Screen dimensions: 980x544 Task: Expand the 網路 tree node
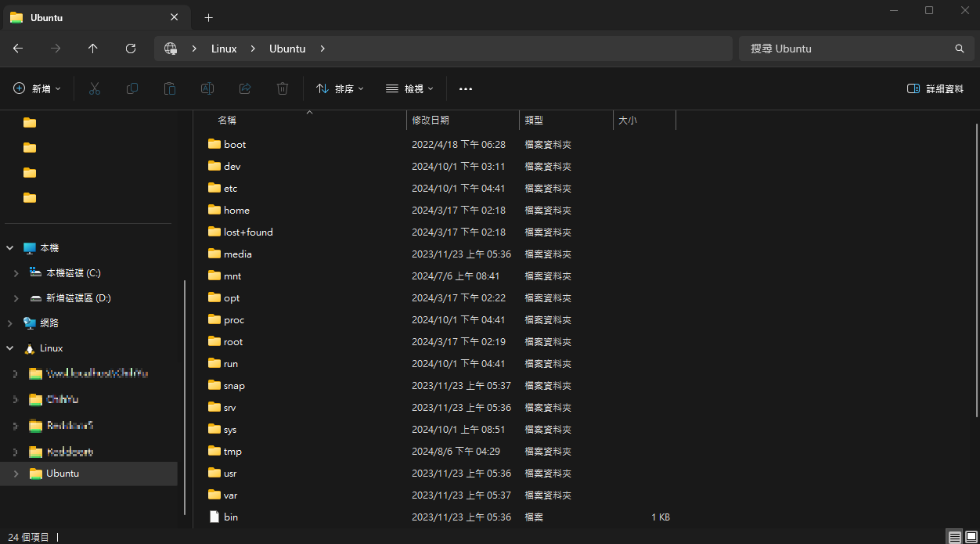point(10,323)
